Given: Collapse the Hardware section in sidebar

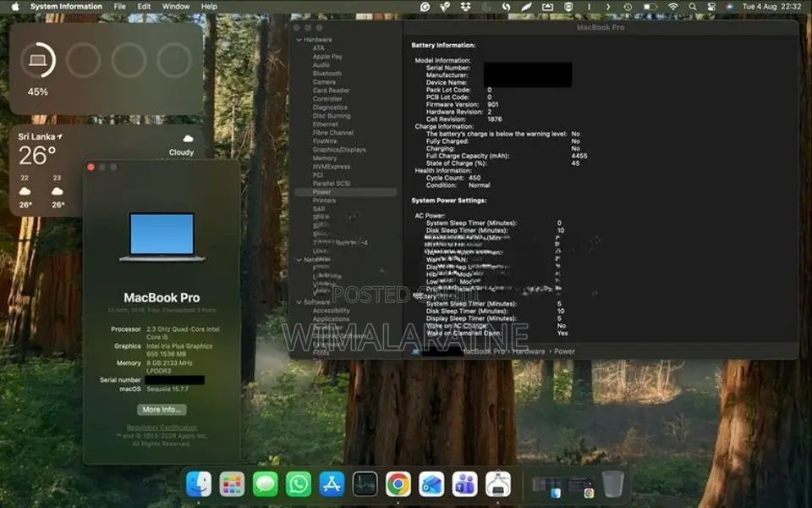Looking at the screenshot, I should 299,40.
